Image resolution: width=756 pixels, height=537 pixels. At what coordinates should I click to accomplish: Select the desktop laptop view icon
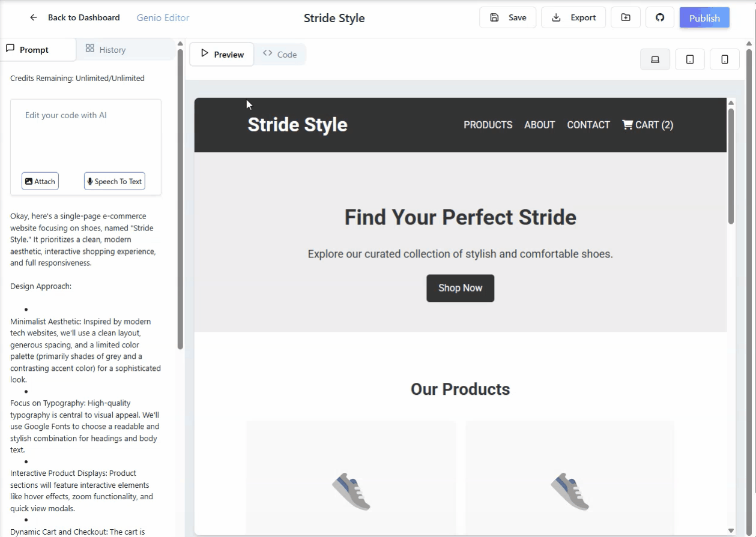(655, 59)
